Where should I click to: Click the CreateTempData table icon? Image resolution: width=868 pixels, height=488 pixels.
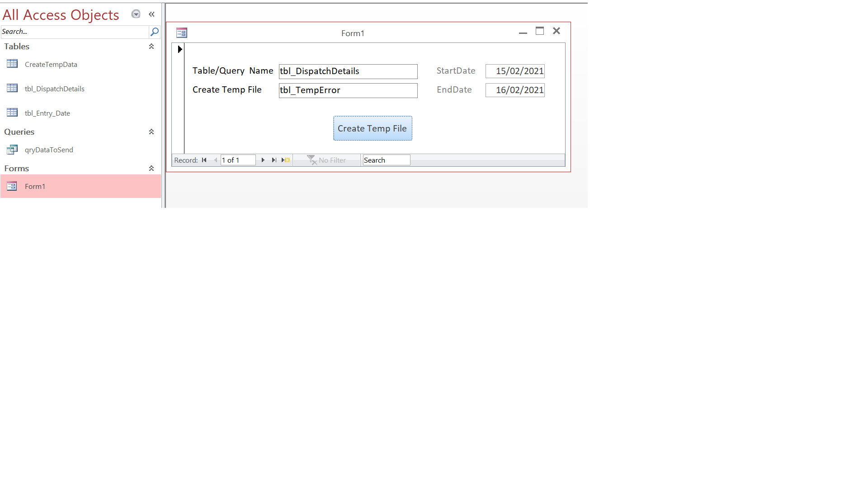click(x=12, y=64)
